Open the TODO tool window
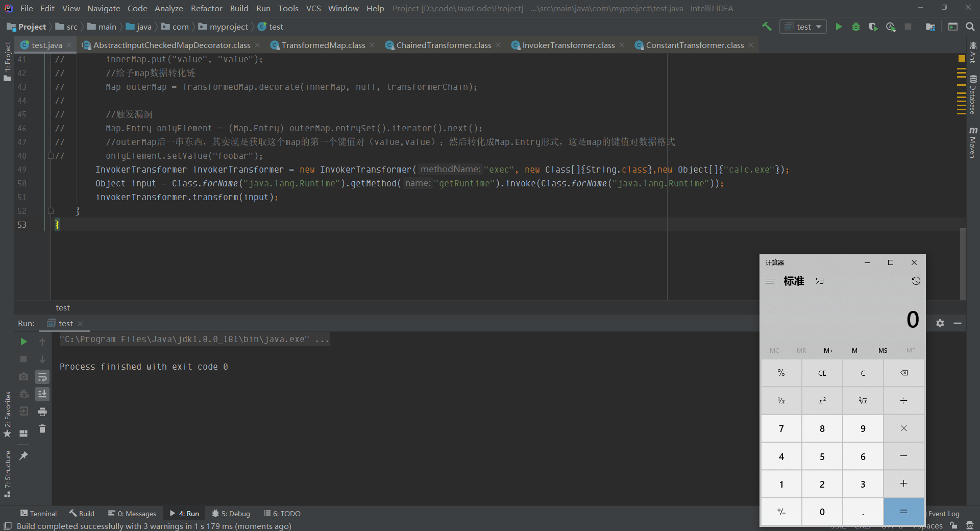980x531 pixels. click(x=282, y=514)
